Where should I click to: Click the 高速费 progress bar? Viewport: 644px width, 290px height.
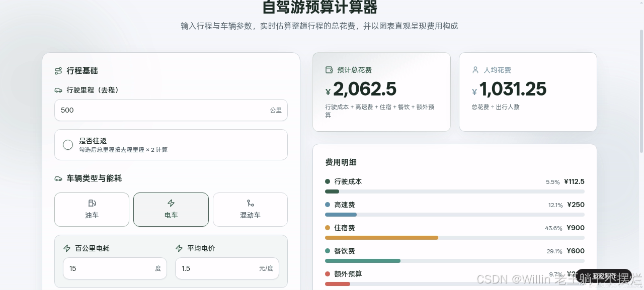(455, 215)
